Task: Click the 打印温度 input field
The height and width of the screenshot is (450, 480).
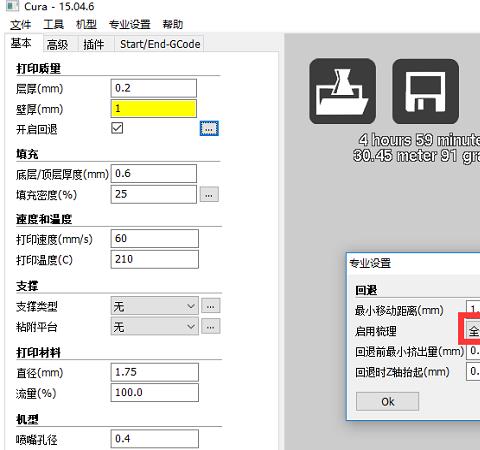Action: tap(155, 259)
